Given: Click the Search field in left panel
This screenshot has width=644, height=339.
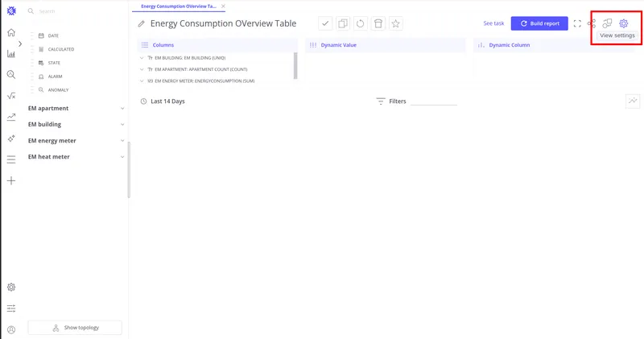Looking at the screenshot, I should point(73,11).
